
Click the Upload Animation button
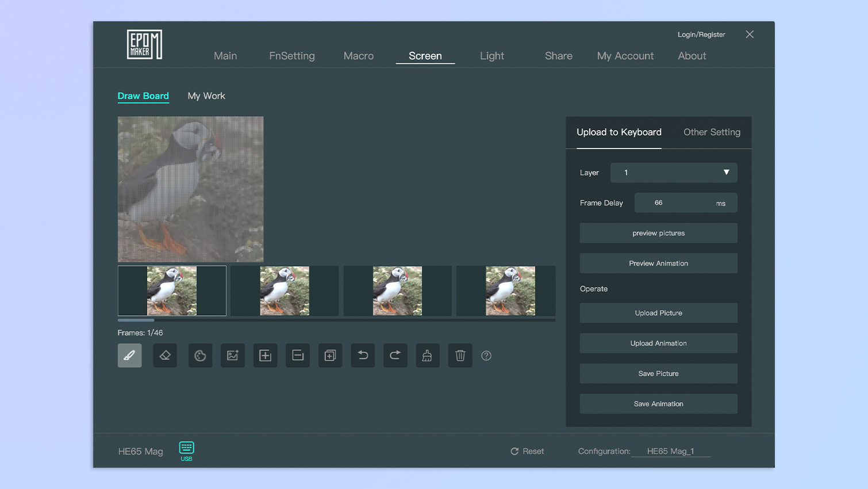[x=658, y=343]
